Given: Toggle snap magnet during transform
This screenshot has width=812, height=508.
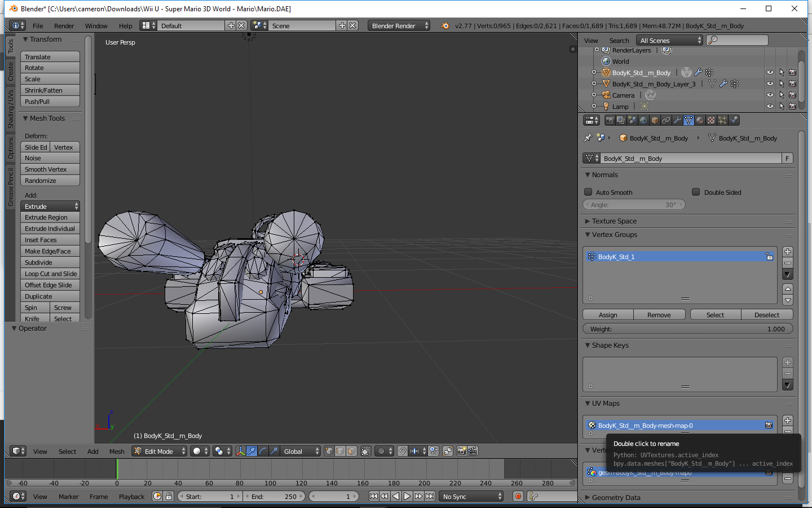Looking at the screenshot, I should (402, 451).
